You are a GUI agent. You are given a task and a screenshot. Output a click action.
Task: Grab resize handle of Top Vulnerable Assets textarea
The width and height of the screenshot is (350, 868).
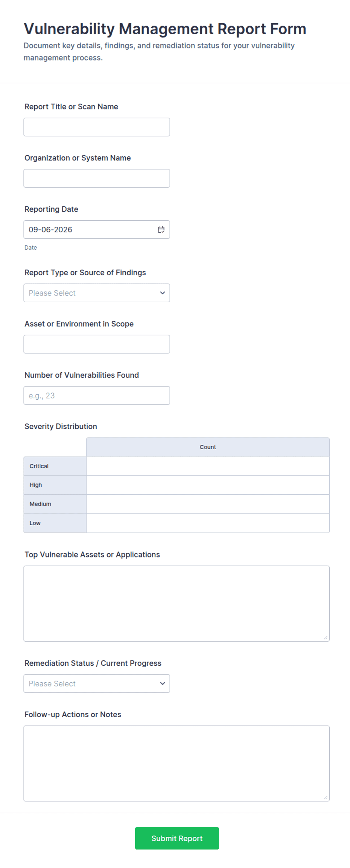pyautogui.click(x=326, y=638)
